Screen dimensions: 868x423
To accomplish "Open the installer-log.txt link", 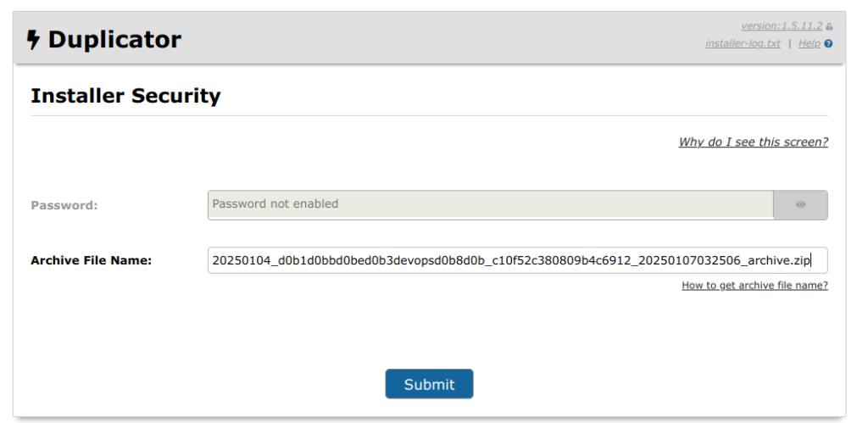I will point(743,43).
